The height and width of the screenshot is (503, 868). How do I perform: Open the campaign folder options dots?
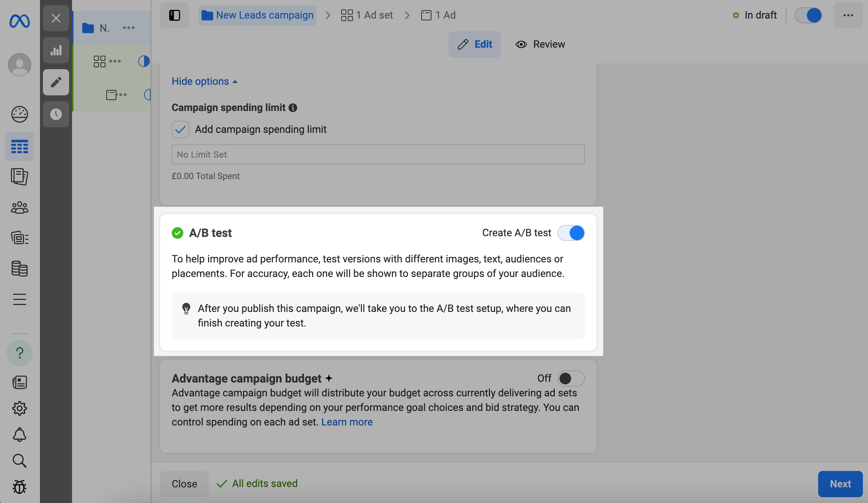(x=129, y=28)
